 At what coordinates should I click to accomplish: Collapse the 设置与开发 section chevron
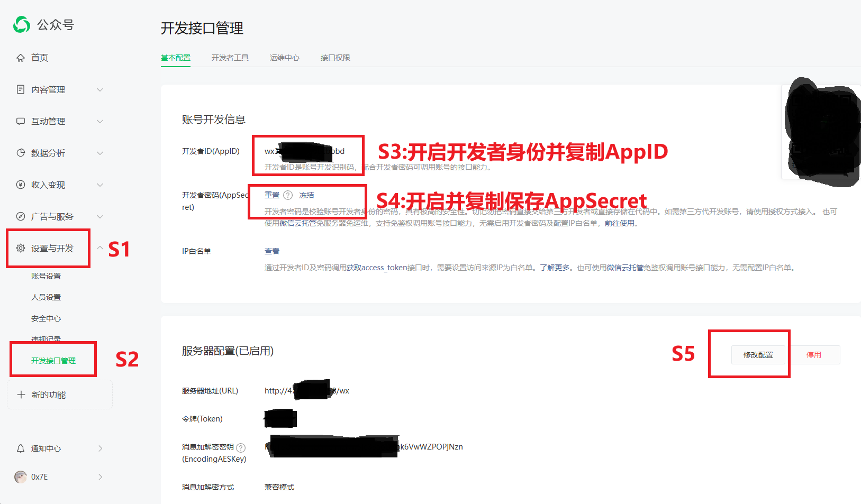(100, 248)
